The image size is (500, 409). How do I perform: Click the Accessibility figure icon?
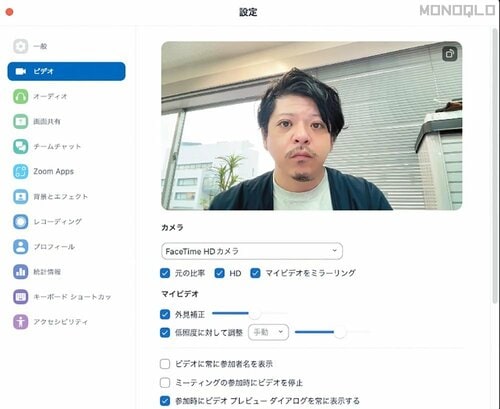(21, 322)
